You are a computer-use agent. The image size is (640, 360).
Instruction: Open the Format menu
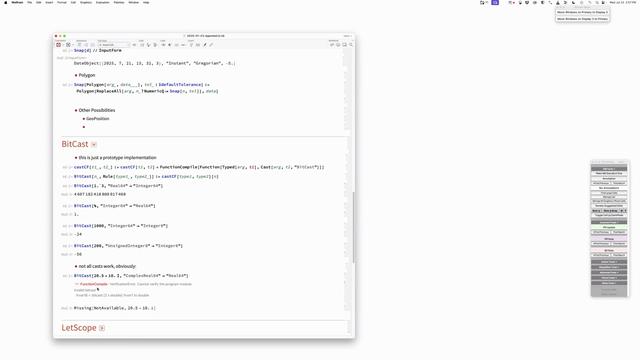tap(62, 2)
